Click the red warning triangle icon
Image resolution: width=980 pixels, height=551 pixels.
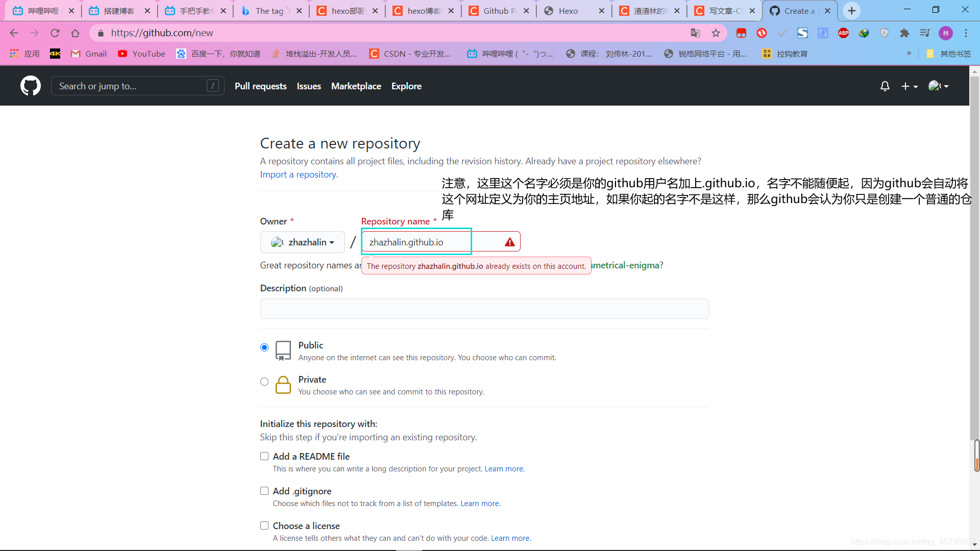pos(509,242)
